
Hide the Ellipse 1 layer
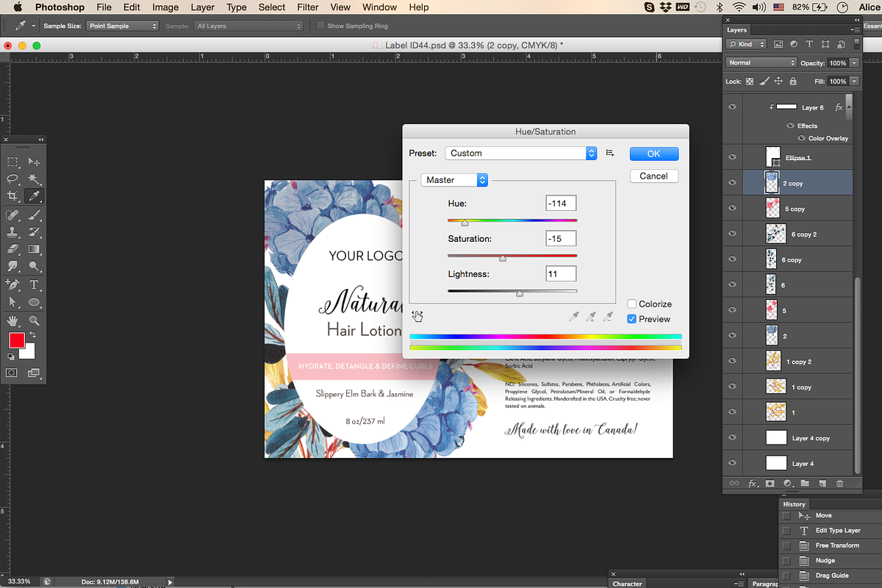pos(732,157)
